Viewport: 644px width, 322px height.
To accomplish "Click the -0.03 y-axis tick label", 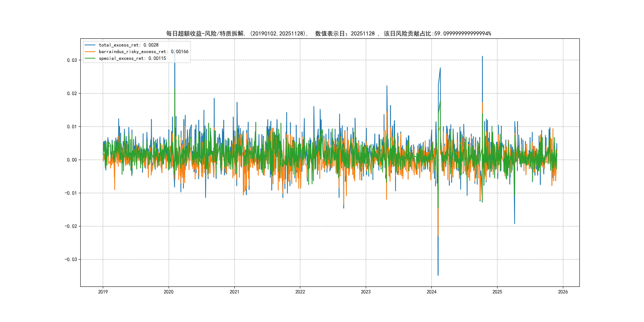I will click(x=71, y=260).
